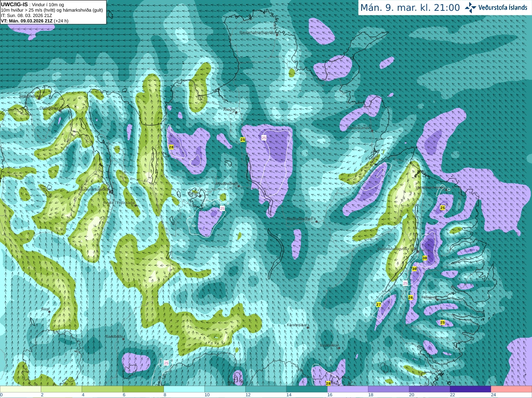The height and width of the screenshot is (398, 532).
Task: Pick the 20–22 m/s violet legend swatch
Action: click(x=429, y=389)
